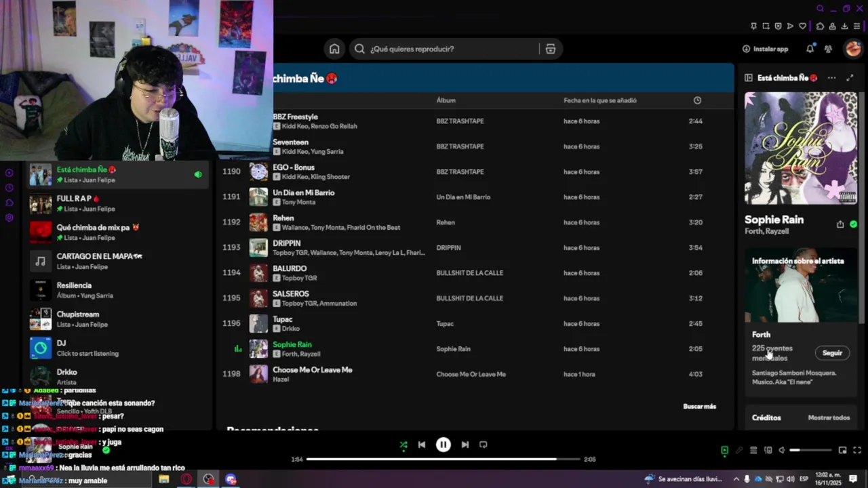
Task: Adjust the Spotify volume slider
Action: [x=810, y=450]
